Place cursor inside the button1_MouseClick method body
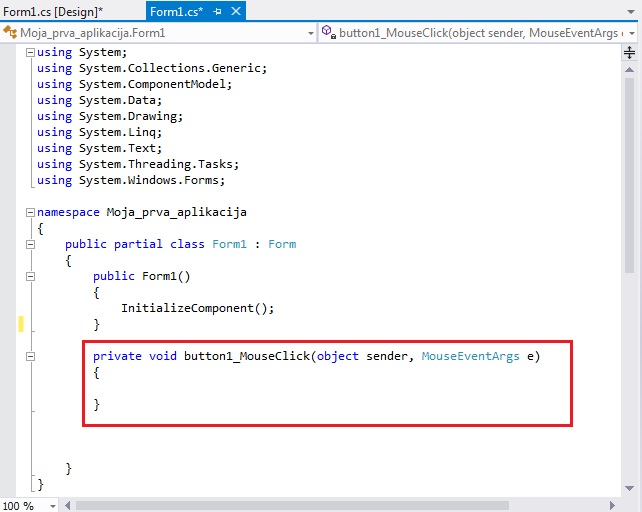 (200, 389)
